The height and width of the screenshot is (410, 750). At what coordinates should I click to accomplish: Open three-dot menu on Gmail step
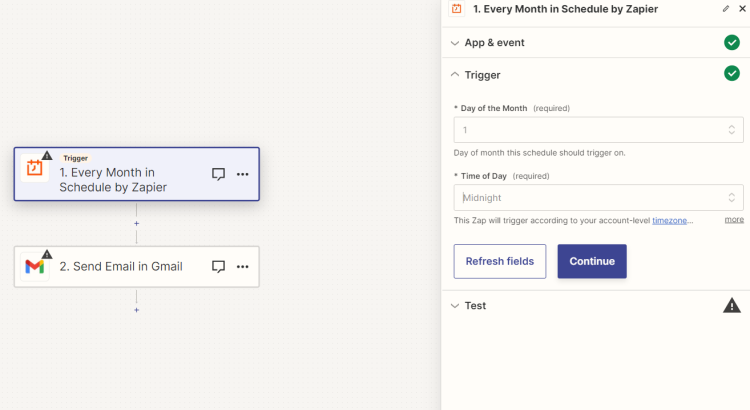[x=242, y=267]
